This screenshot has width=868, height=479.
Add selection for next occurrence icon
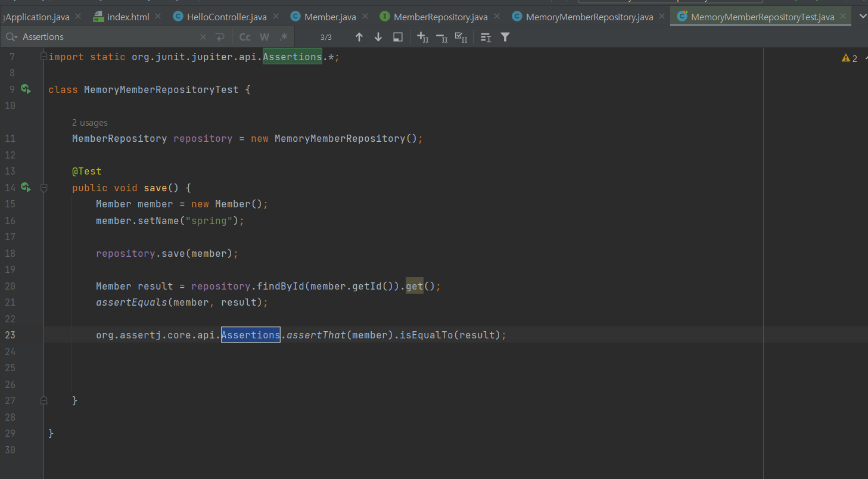click(422, 37)
